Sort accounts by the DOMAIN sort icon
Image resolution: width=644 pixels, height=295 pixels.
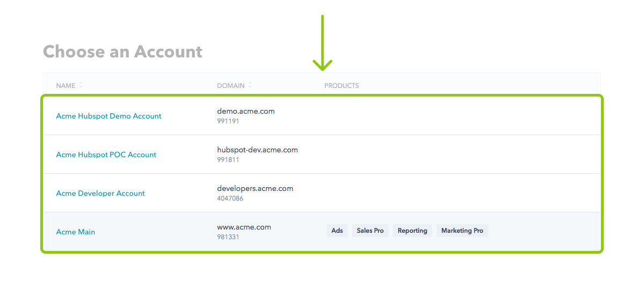point(250,85)
